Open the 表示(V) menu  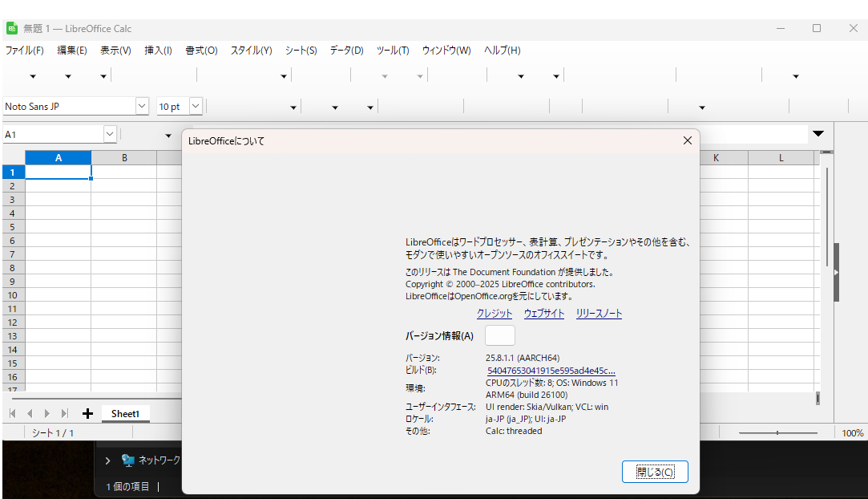[115, 51]
